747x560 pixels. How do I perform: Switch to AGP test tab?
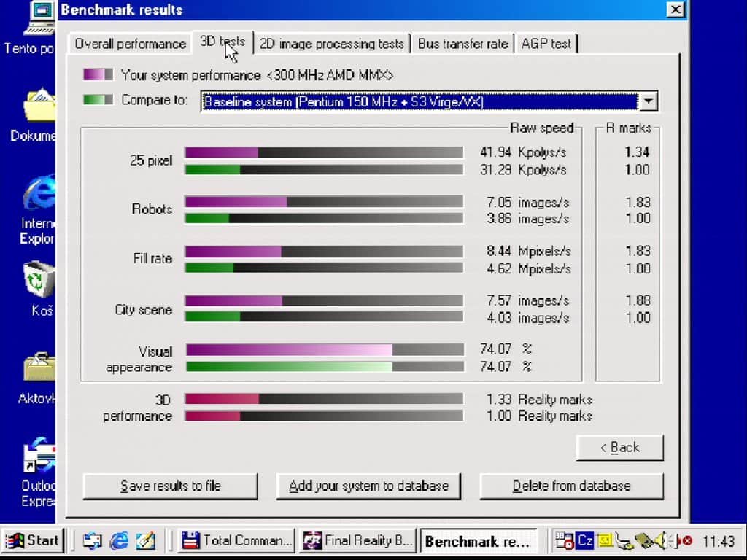coord(546,44)
